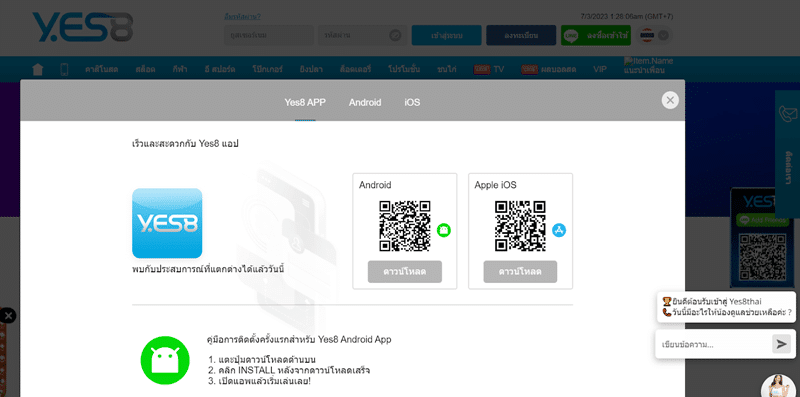Click the LINE Add Friends badge
Image resolution: width=800 pixels, height=397 pixels.
(763, 220)
